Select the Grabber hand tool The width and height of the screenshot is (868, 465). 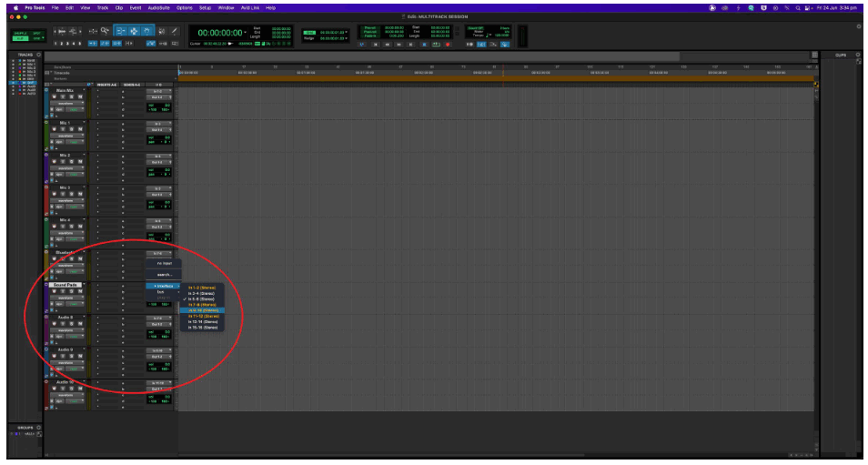147,30
